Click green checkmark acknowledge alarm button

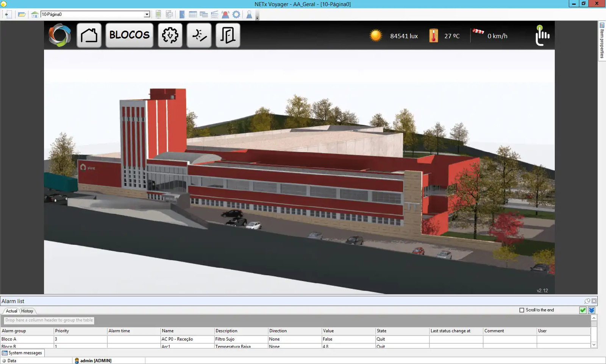pos(583,310)
